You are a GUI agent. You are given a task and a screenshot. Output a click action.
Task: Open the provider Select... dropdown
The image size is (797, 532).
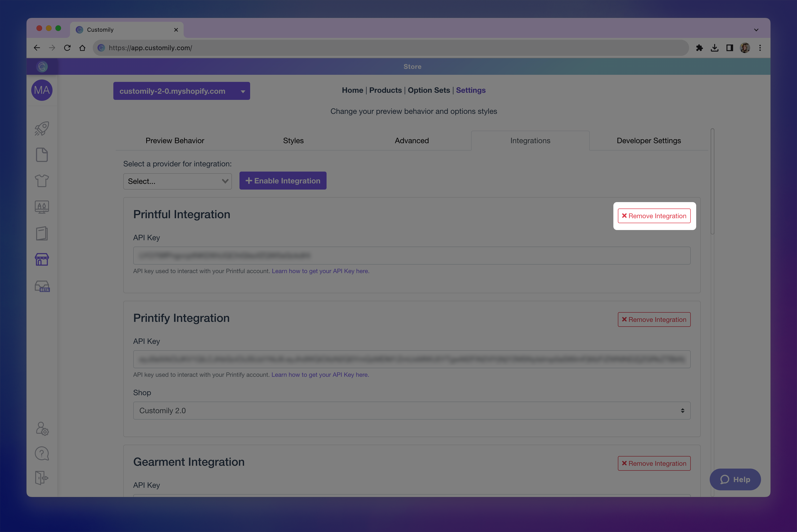pyautogui.click(x=177, y=181)
